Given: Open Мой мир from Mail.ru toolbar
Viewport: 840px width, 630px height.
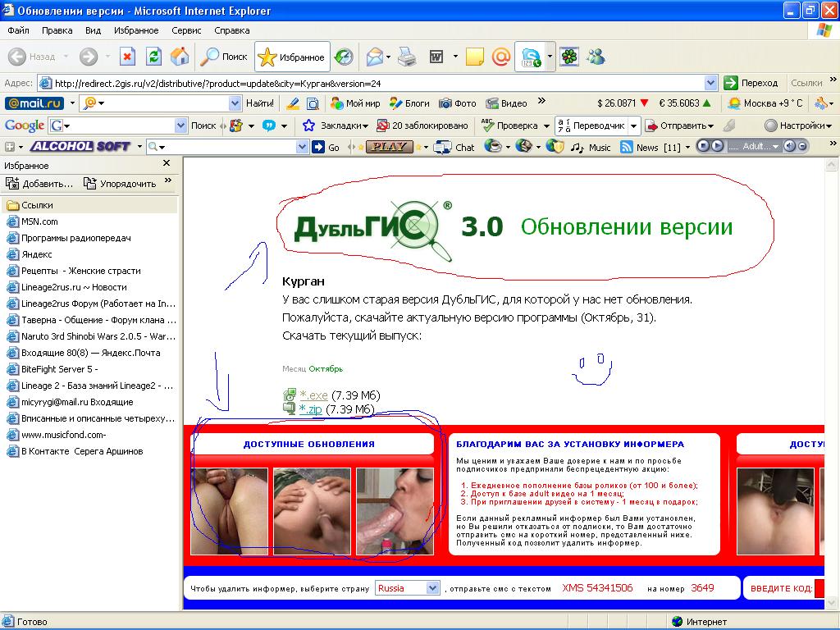Looking at the screenshot, I should pos(356,103).
